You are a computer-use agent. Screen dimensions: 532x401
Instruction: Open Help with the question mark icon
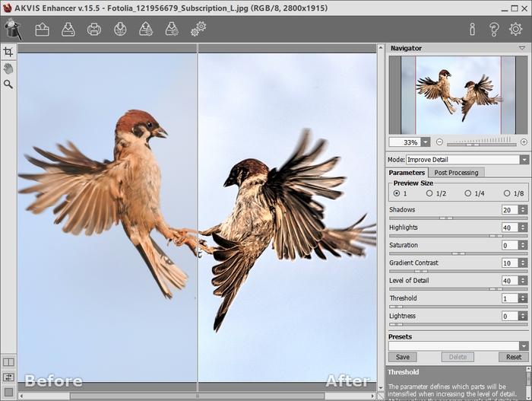pos(494,30)
